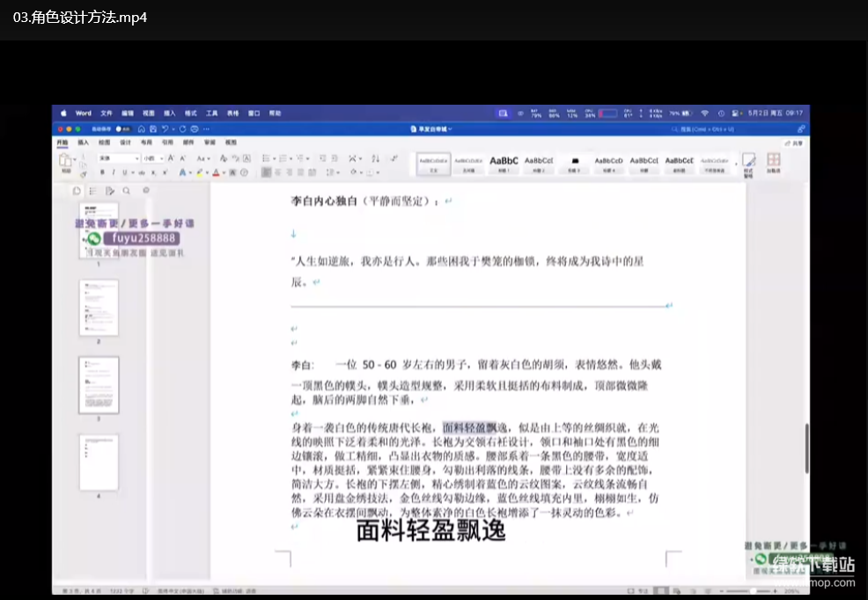Open the more options ellipsis in title bar
Screen dimensions: 868x600
(206, 128)
